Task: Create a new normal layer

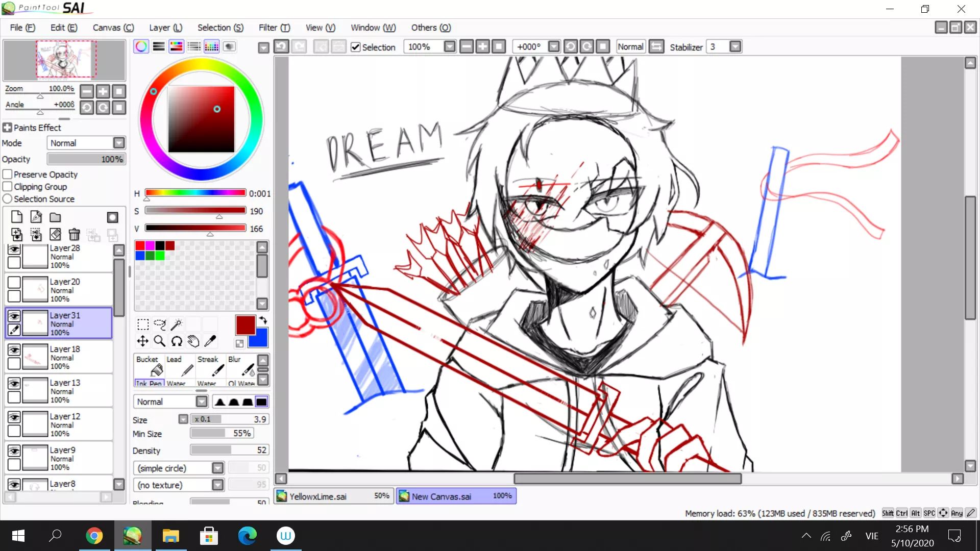Action: 17,217
